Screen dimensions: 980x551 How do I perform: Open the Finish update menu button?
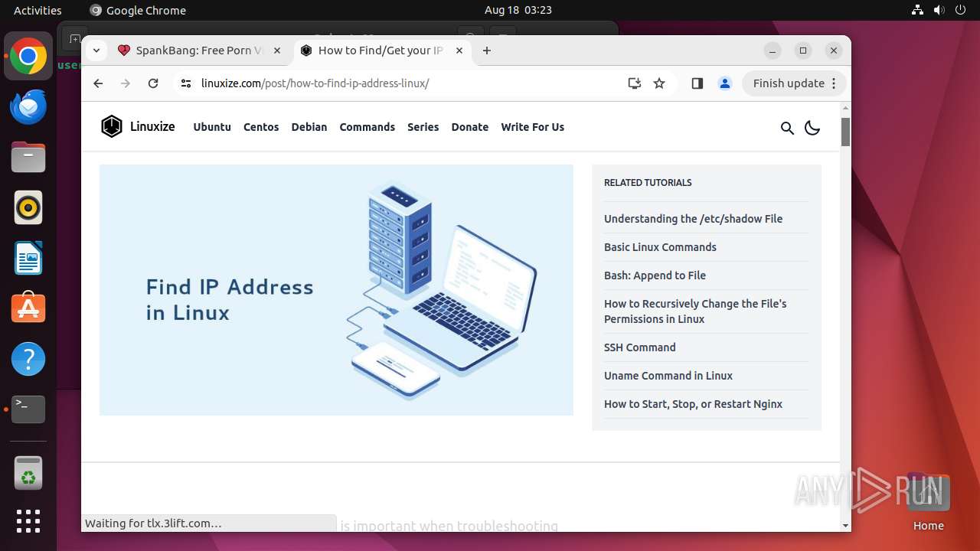click(x=794, y=83)
